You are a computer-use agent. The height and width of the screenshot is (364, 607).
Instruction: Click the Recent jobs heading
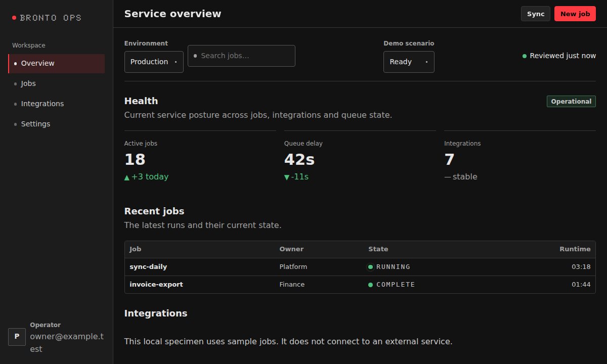(x=154, y=211)
